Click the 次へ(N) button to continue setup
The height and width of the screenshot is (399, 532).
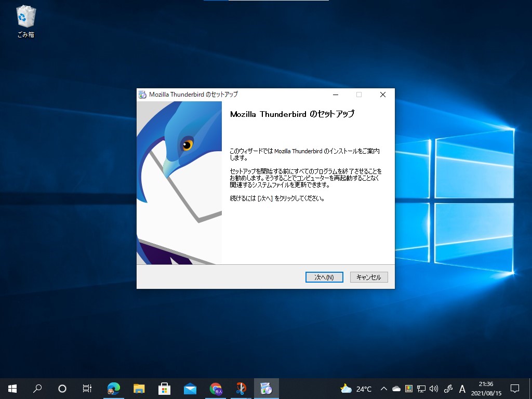(x=324, y=277)
